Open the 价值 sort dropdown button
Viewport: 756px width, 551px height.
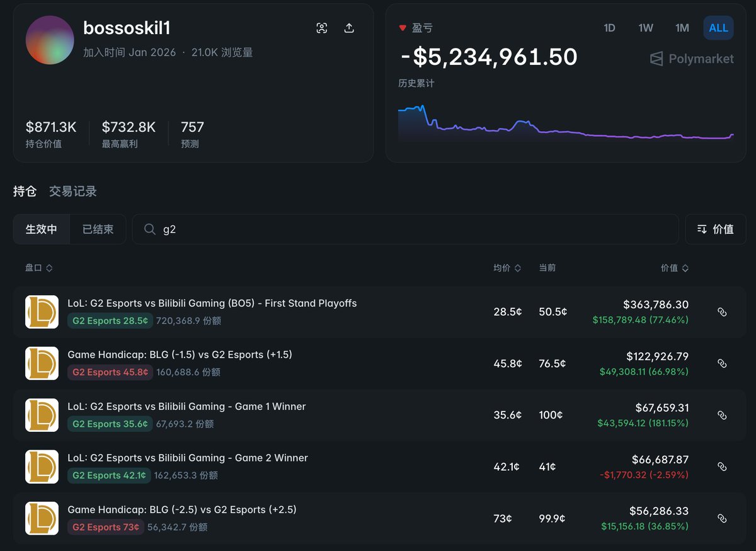(716, 229)
